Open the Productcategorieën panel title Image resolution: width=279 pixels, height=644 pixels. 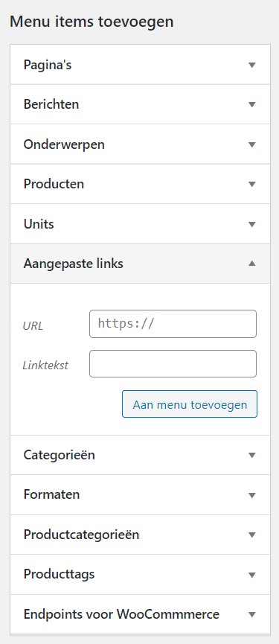[x=81, y=535]
